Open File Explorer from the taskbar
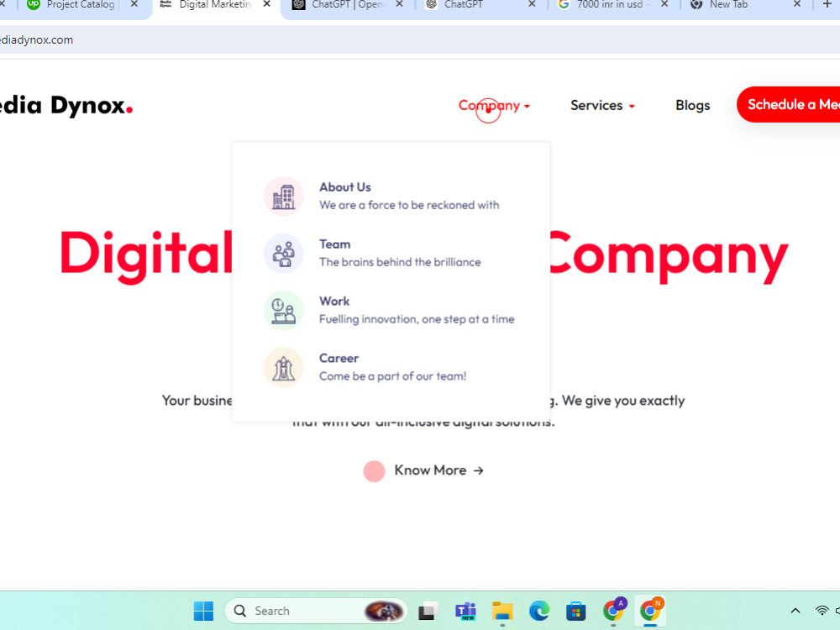840x630 pixels. [502, 611]
